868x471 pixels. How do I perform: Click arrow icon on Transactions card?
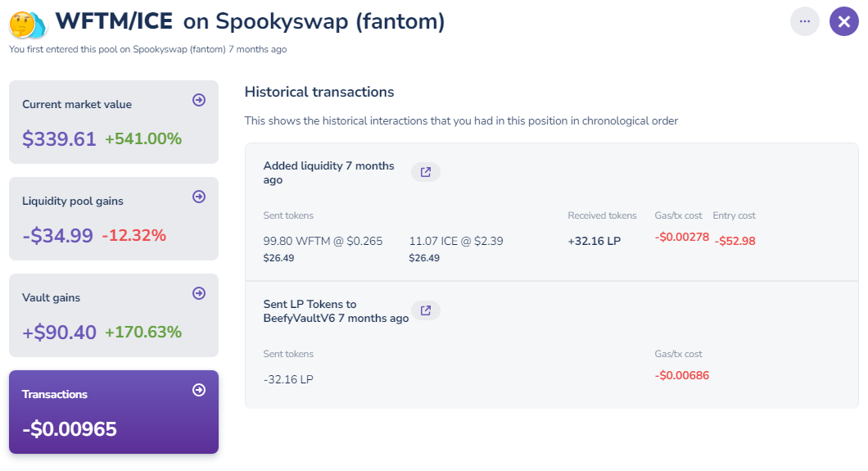click(x=198, y=390)
